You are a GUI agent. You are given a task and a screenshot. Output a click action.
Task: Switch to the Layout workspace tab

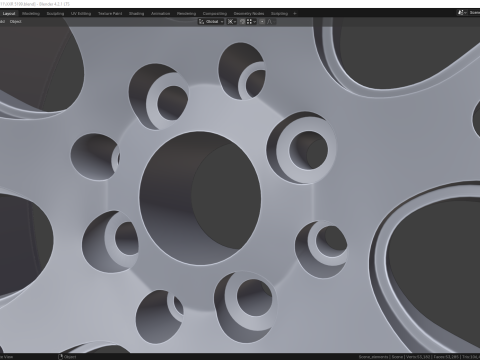pyautogui.click(x=9, y=14)
